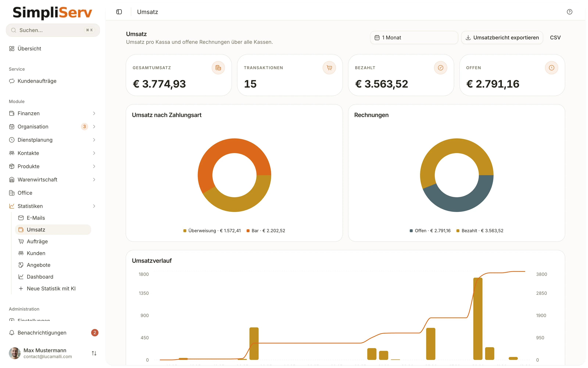
Task: Click the Kundenaufträge icon
Action: 12,81
